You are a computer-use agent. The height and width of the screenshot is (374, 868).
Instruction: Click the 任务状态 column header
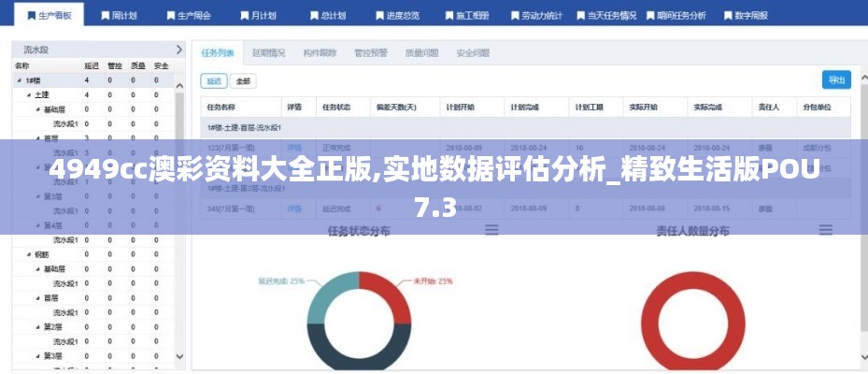(x=343, y=107)
